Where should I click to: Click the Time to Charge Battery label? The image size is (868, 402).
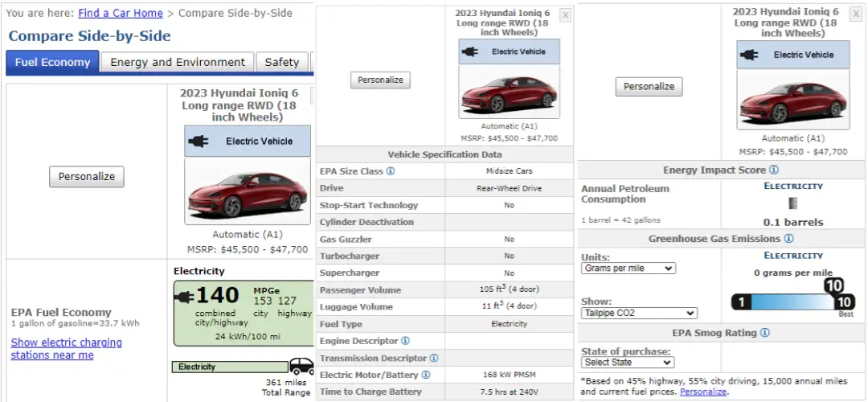[x=371, y=392]
